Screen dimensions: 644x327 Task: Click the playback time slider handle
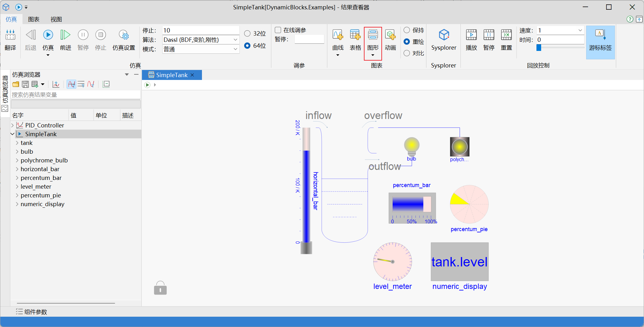click(x=539, y=47)
